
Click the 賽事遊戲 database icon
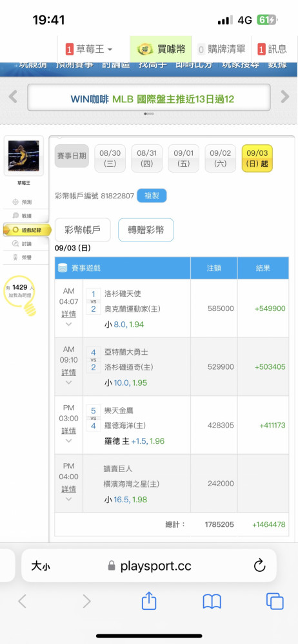click(63, 268)
